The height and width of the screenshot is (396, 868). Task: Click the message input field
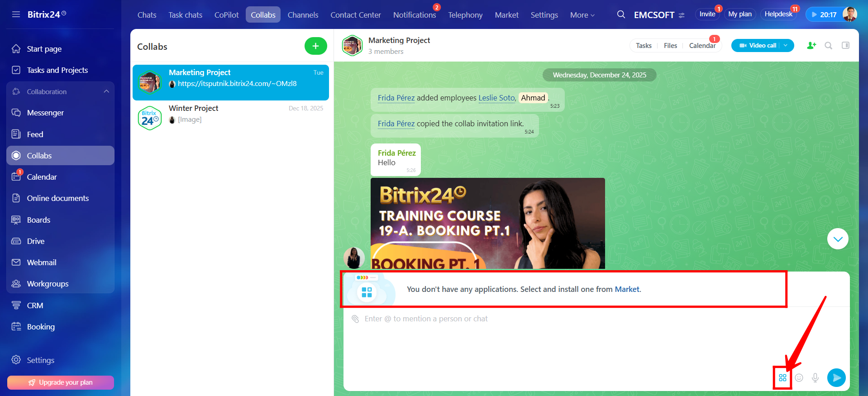[543, 339]
